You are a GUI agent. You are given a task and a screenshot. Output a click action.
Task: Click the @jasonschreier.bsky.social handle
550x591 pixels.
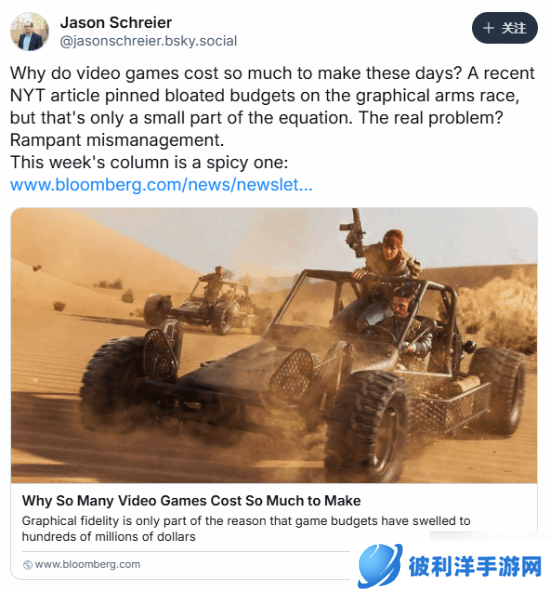pos(149,41)
